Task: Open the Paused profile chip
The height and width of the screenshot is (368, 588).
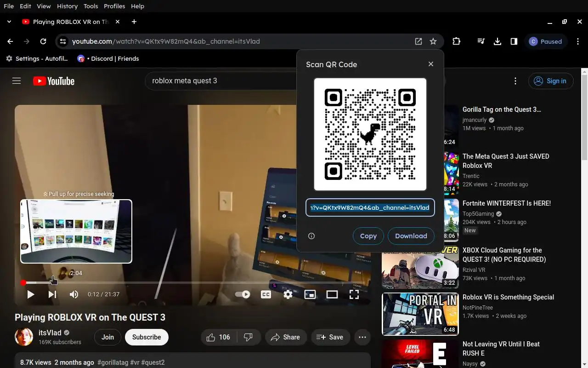Action: (x=546, y=41)
